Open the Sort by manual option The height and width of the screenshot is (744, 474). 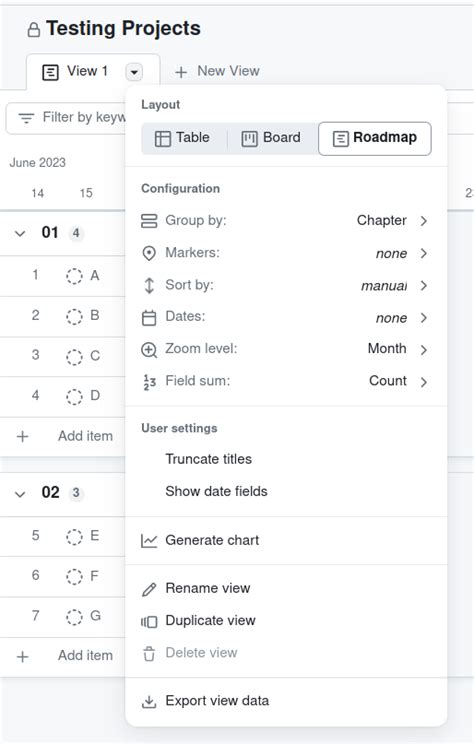(x=286, y=285)
